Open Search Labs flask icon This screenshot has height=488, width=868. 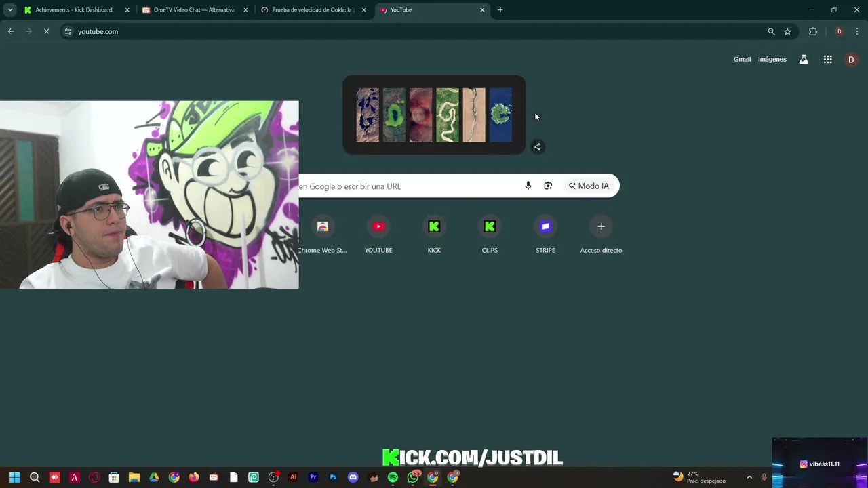click(804, 60)
